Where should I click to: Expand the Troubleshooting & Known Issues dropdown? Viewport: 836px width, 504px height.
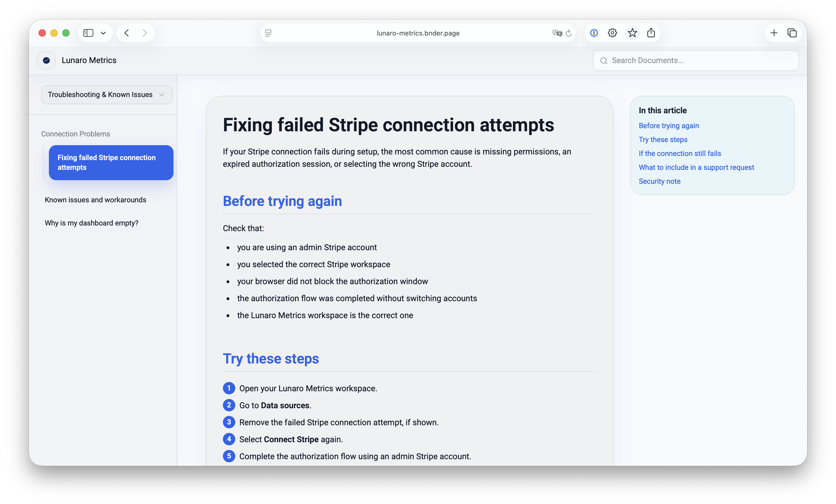pos(107,95)
